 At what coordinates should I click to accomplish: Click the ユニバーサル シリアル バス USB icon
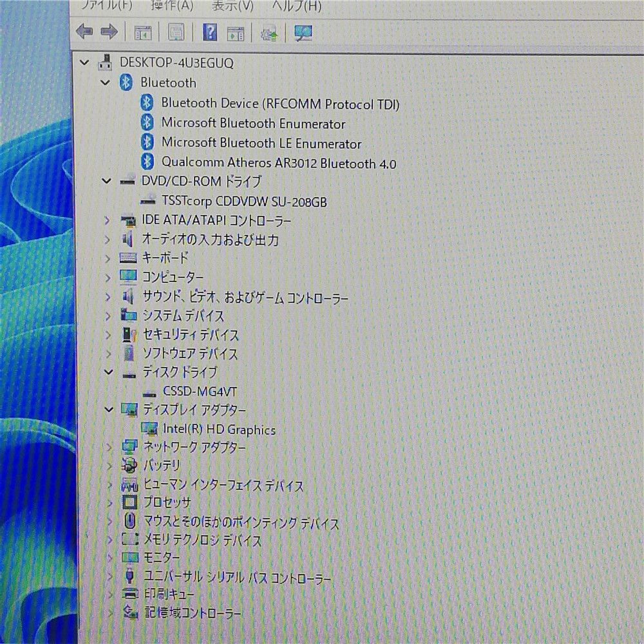click(x=130, y=576)
